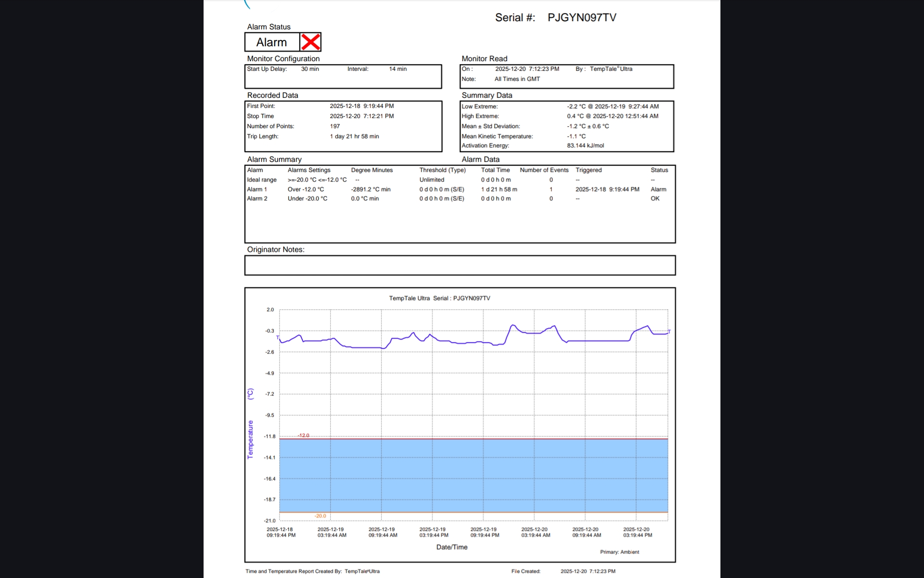Click the Mean Kinetic Temperature value
The width and height of the screenshot is (924, 578).
[x=576, y=136]
